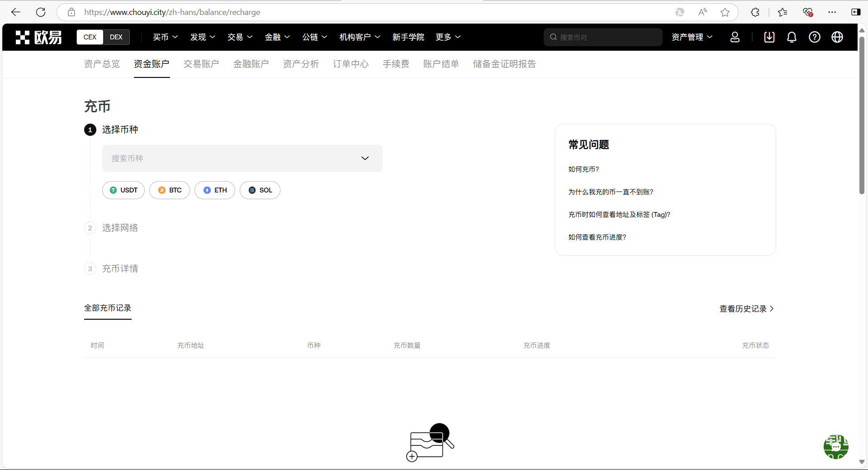868x470 pixels.
Task: Select the USDT coin chip
Action: pyautogui.click(x=123, y=190)
